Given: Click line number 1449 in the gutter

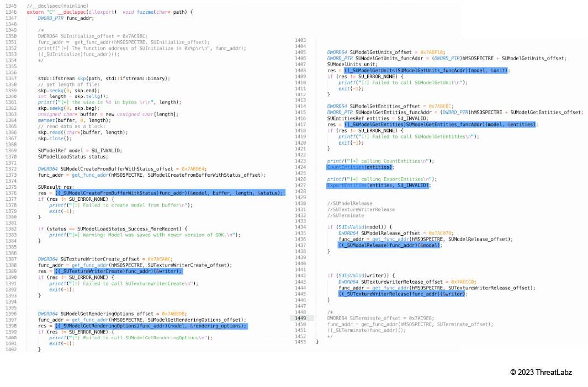Looking at the screenshot, I should pos(300,318).
